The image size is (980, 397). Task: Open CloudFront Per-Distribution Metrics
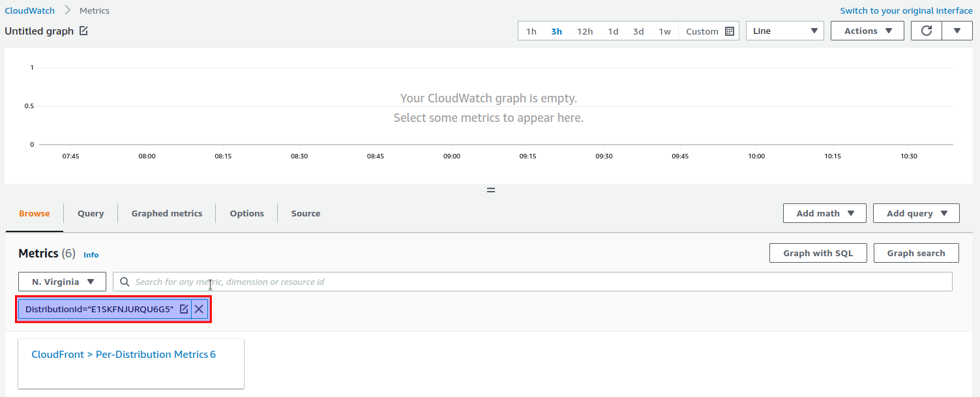pos(123,354)
